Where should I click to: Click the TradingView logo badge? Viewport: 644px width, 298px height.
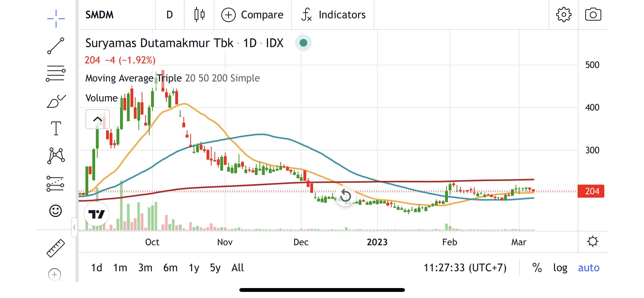point(97,214)
